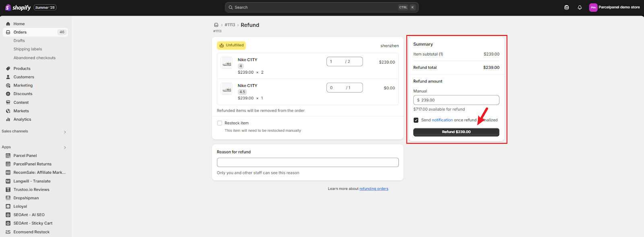The height and width of the screenshot is (237, 644).
Task: Click the Reason for refund field
Action: (x=308, y=162)
